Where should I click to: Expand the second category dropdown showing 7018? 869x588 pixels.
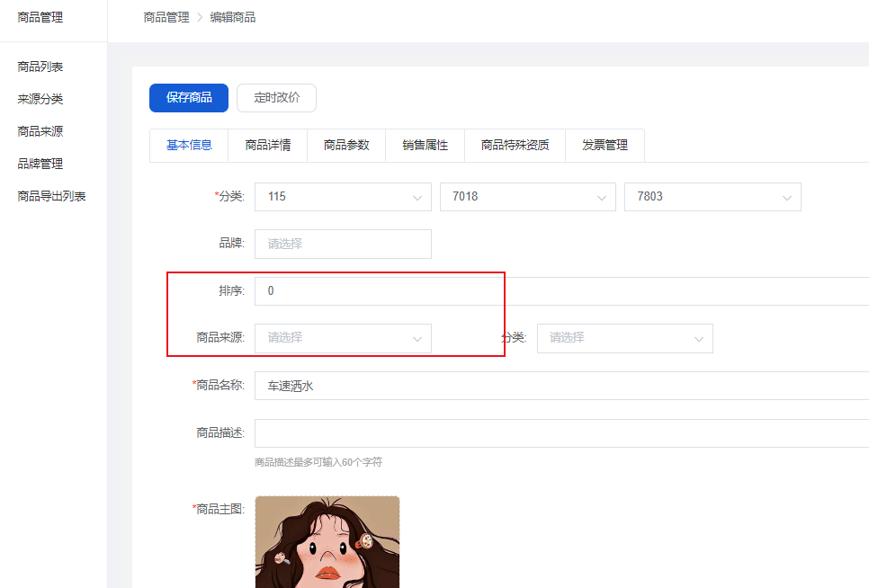pos(527,197)
